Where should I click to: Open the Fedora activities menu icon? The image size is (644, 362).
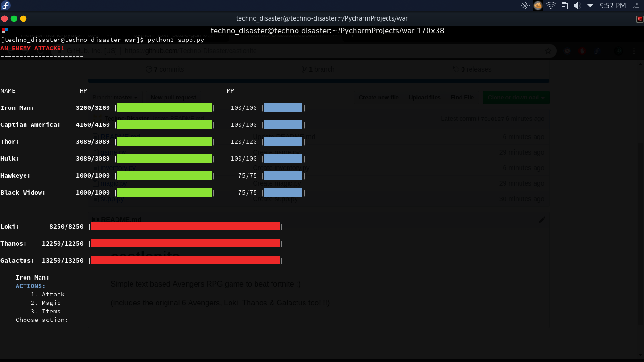6,6
